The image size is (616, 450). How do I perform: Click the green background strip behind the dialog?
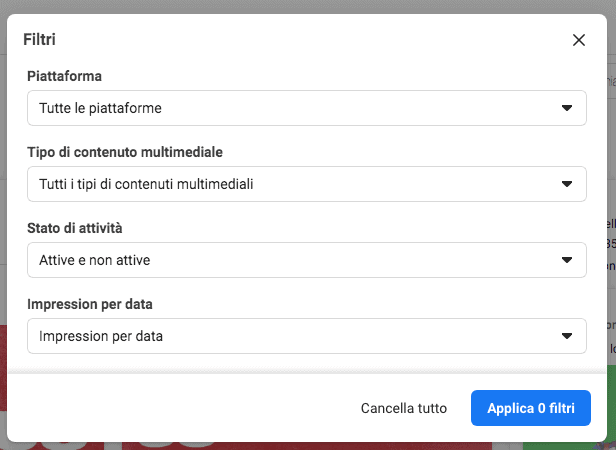pyautogui.click(x=611, y=407)
